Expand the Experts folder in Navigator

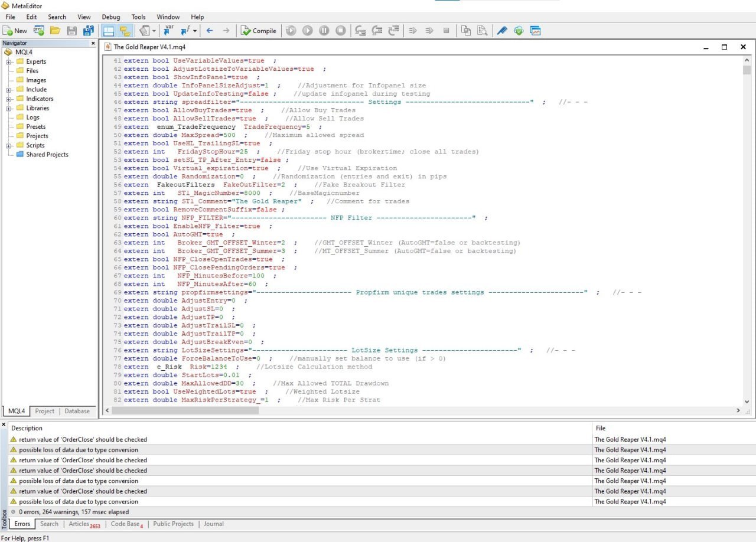[x=9, y=61]
